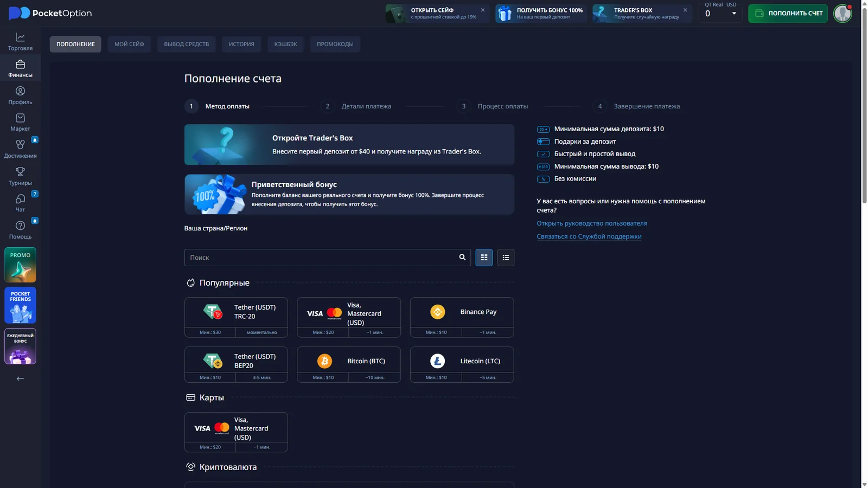The image size is (868, 488).
Task: Switch to the Кэшбэк tab
Action: pyautogui.click(x=285, y=44)
